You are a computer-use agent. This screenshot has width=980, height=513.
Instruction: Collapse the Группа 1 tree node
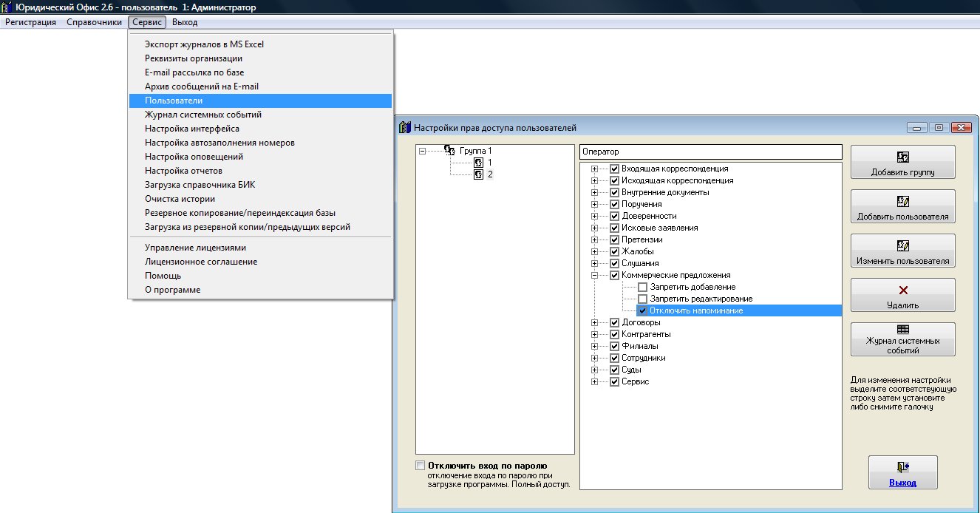422,151
